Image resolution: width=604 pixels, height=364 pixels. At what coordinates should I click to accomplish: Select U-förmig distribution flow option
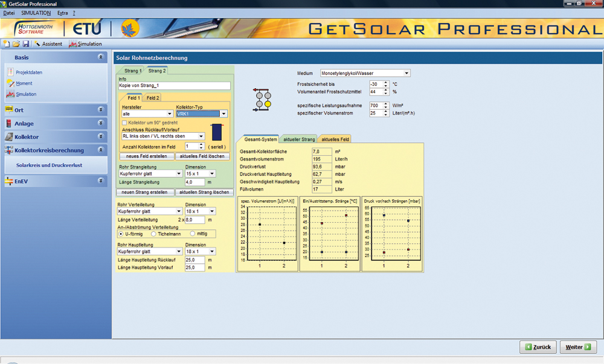point(121,234)
